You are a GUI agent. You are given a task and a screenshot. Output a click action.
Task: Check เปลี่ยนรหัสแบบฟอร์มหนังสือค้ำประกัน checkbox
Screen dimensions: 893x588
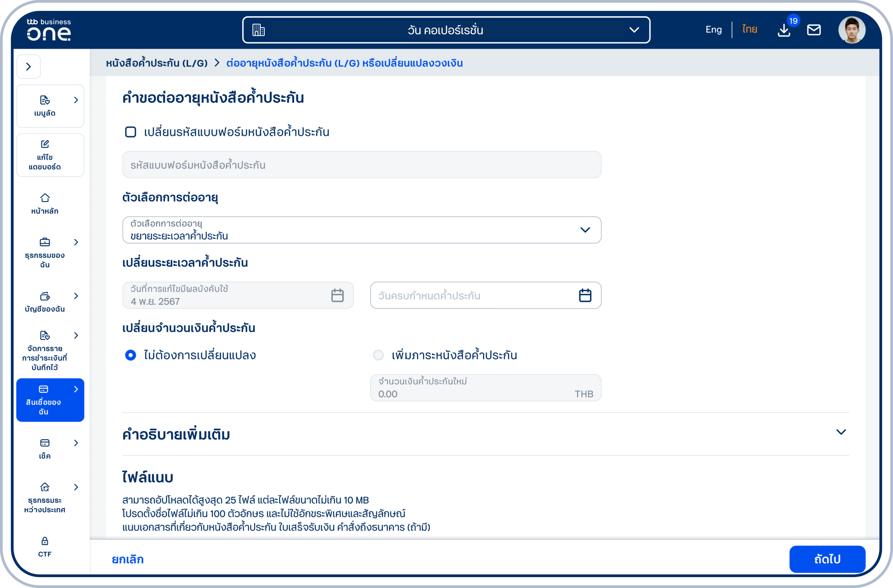[130, 132]
